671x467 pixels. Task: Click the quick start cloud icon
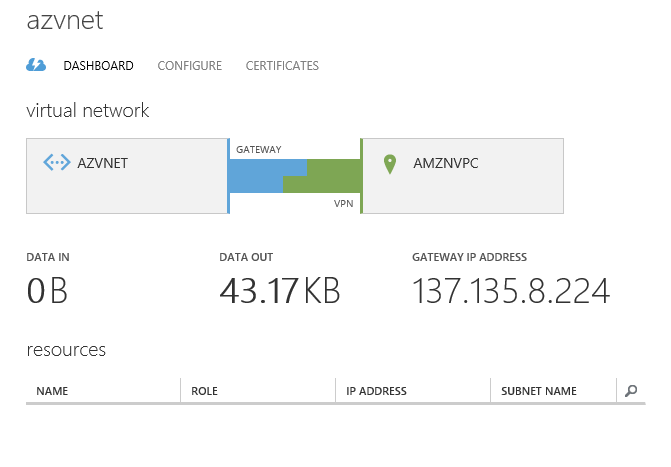click(x=36, y=65)
